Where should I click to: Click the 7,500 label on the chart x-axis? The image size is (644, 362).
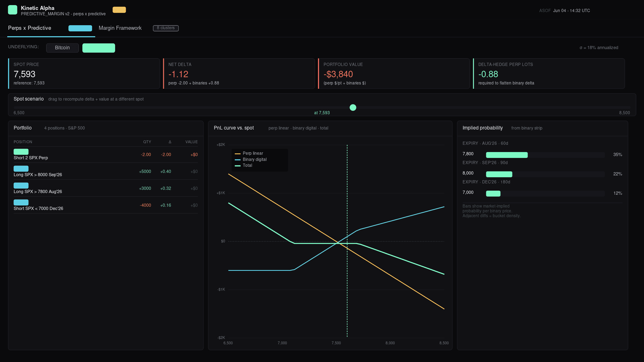[x=336, y=343]
